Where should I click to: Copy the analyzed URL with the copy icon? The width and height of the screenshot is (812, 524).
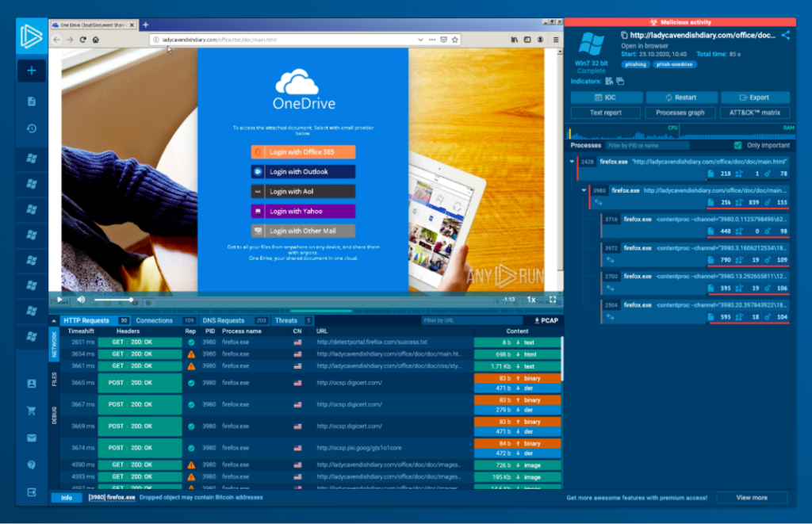[x=624, y=36]
